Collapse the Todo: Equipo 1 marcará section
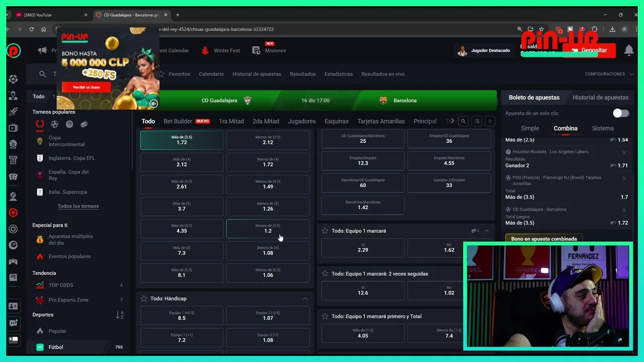This screenshot has height=362, width=644. 486,231
